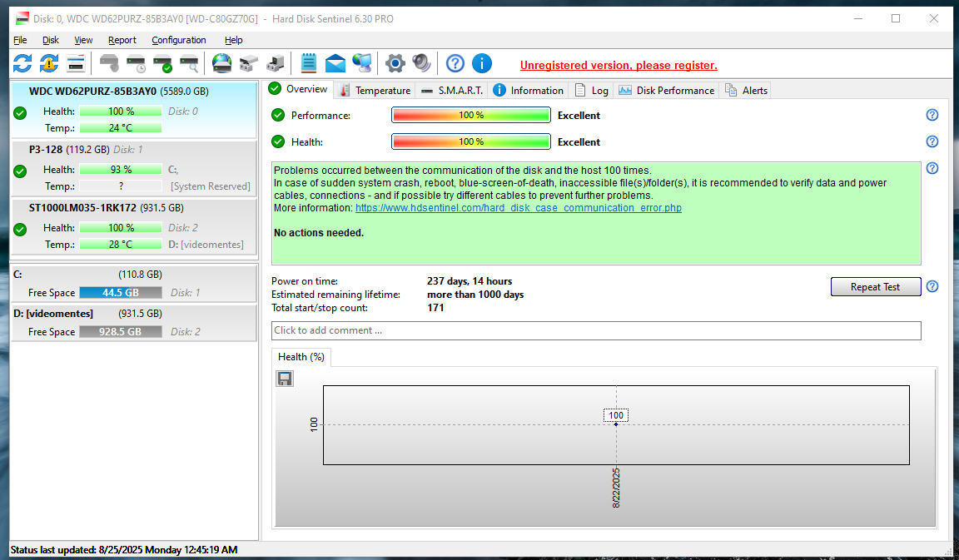Switch to the Disk Performance tab

point(666,91)
